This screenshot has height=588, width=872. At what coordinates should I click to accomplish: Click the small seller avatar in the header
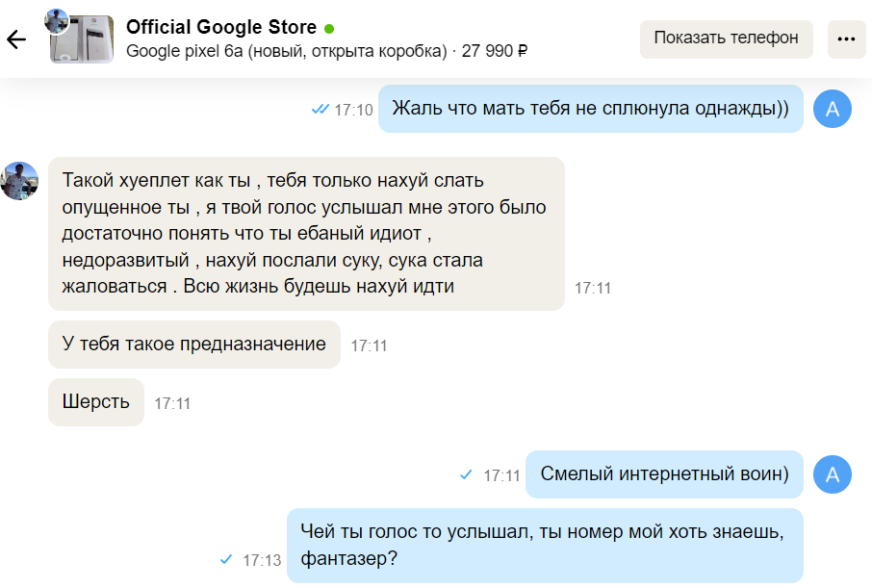click(57, 21)
